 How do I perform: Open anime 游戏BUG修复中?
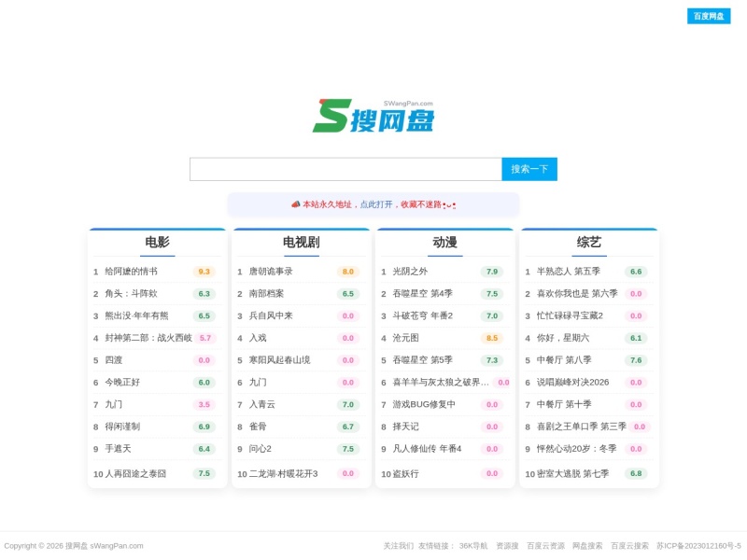point(424,404)
